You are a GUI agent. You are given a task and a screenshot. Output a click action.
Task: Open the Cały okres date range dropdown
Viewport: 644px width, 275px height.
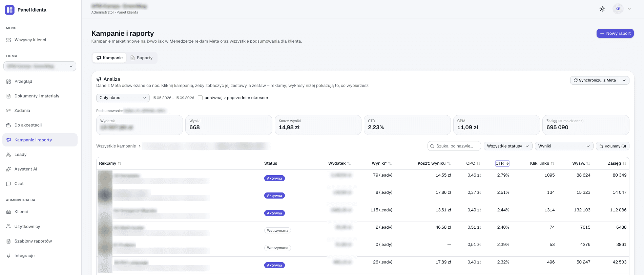[123, 98]
